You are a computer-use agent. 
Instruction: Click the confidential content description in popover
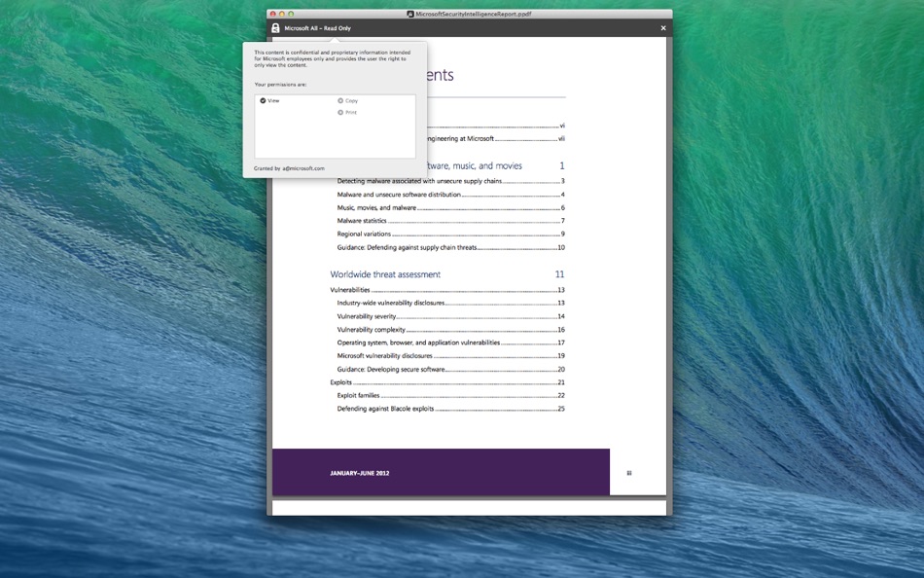click(333, 58)
